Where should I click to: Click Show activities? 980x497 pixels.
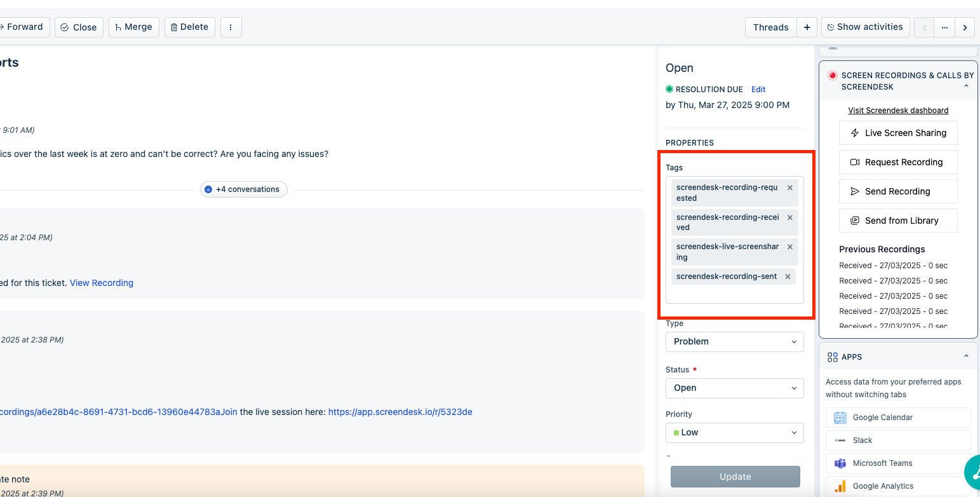click(864, 27)
